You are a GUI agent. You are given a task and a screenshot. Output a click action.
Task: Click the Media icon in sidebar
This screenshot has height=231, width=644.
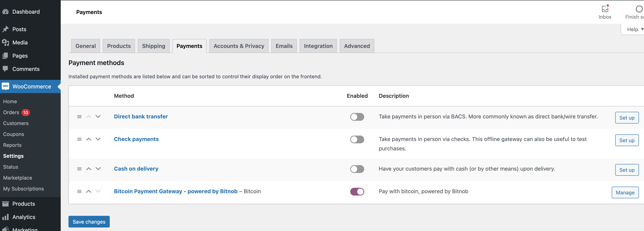[x=5, y=42]
